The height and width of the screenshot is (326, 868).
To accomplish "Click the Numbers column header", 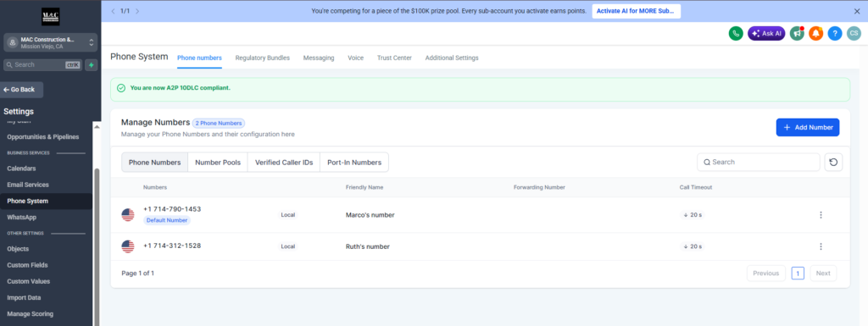I will pos(155,187).
